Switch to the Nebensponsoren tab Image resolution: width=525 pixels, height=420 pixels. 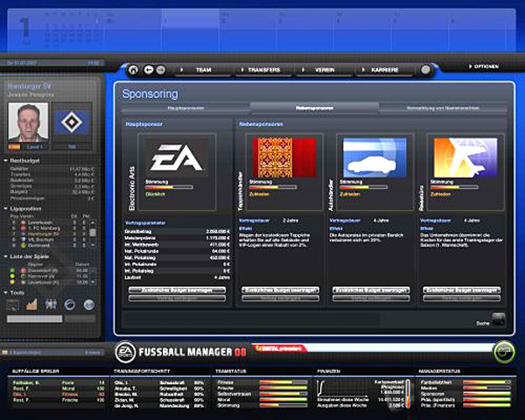314,108
